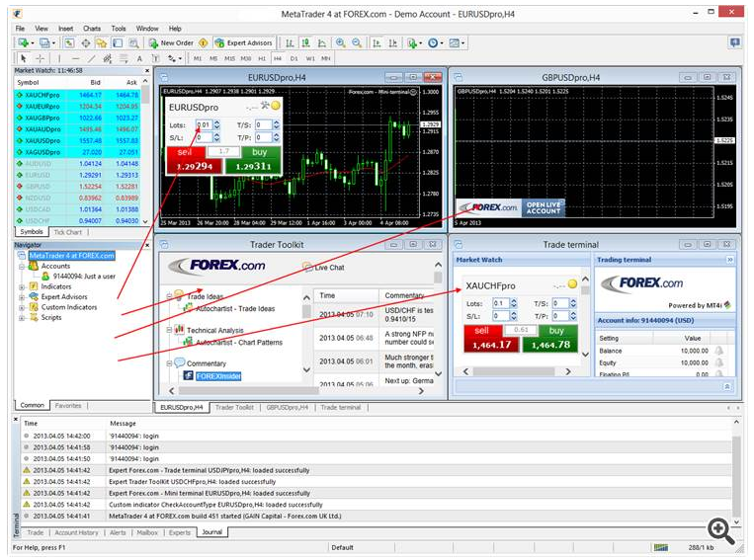The image size is (754, 560).
Task: Click the green buy button for XAUCHFpro
Action: pos(556,338)
